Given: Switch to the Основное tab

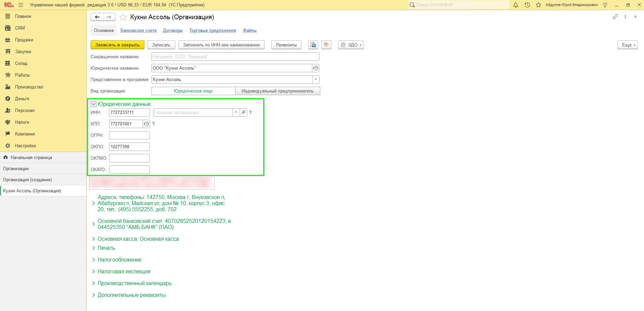Looking at the screenshot, I should 104,31.
